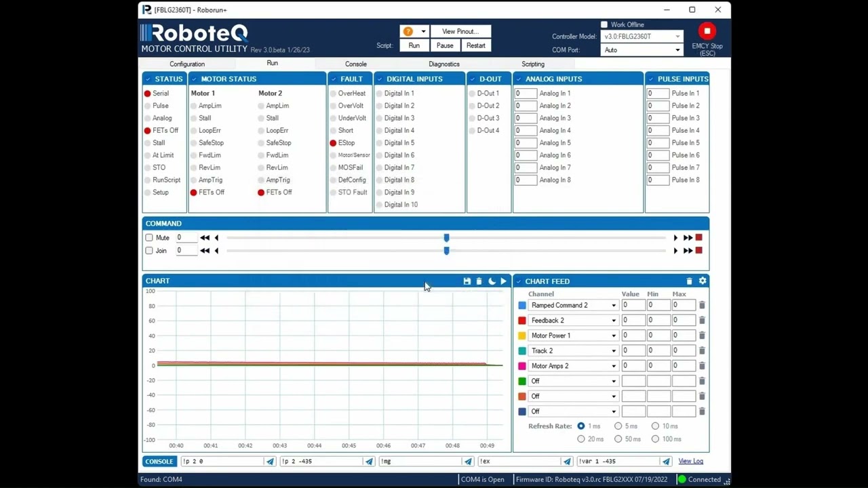Delete the Motor Amps 2 feed row
Image resolution: width=868 pixels, height=488 pixels.
tap(702, 366)
